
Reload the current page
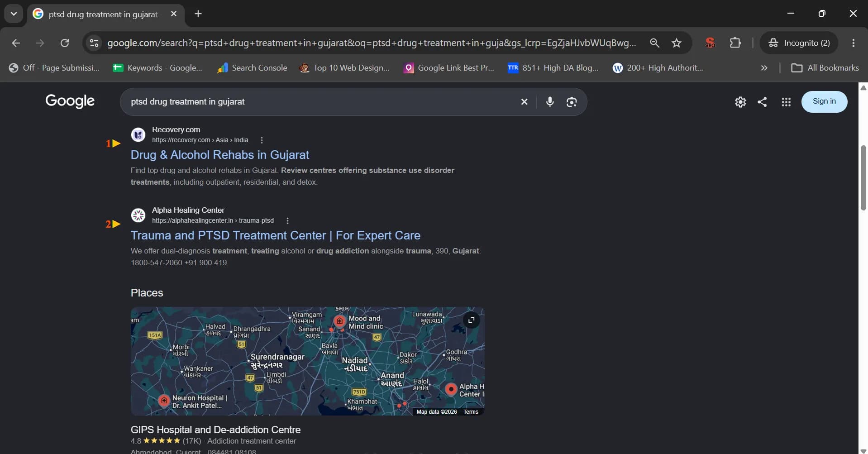click(65, 43)
